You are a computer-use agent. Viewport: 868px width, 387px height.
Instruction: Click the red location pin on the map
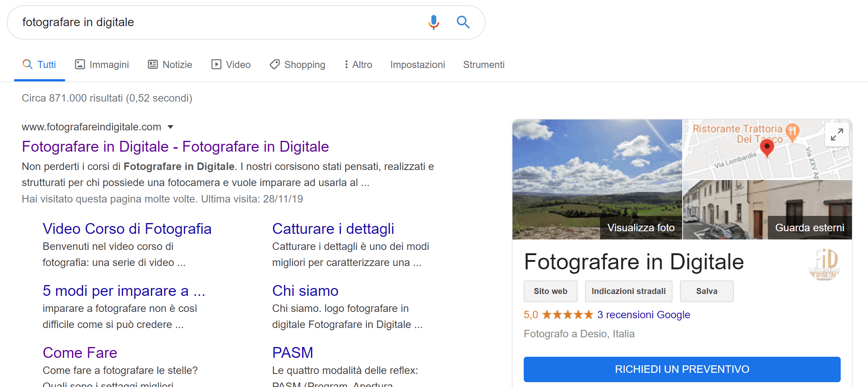point(767,148)
